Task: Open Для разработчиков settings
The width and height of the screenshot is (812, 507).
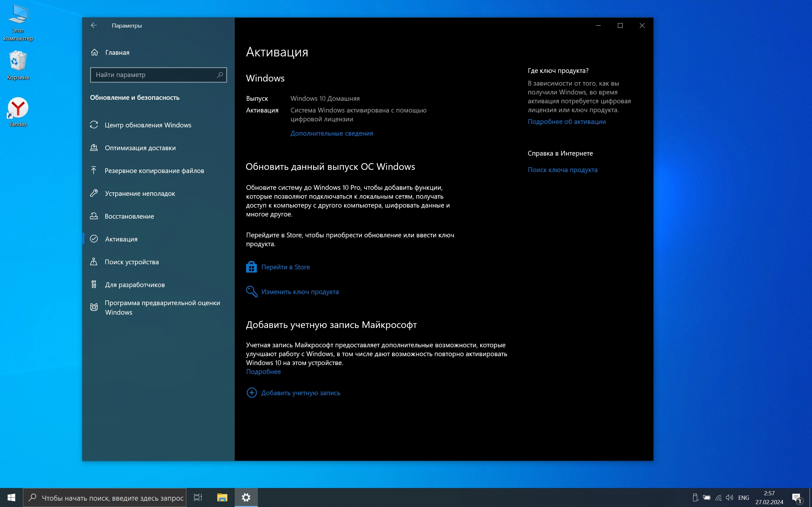Action: tap(134, 285)
